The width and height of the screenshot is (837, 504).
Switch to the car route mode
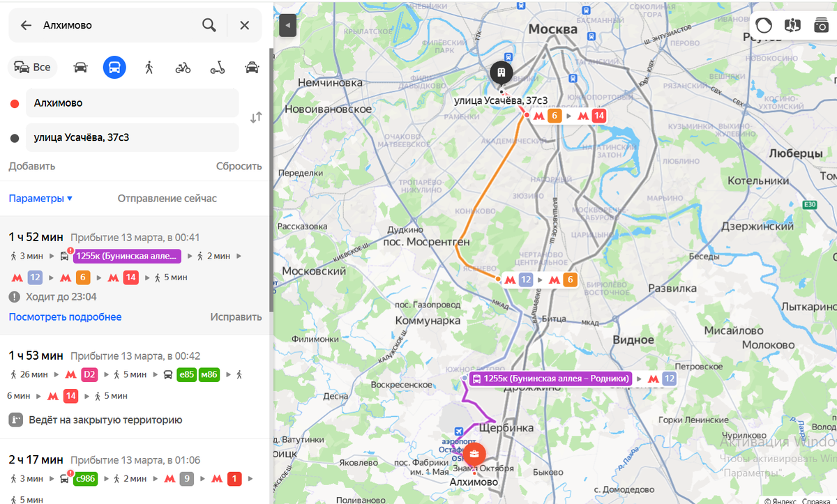tap(80, 68)
